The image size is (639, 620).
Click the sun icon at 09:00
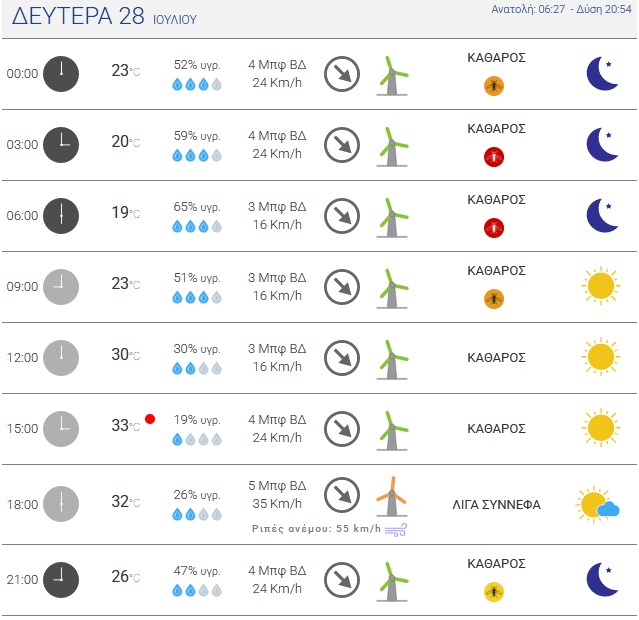pos(601,286)
